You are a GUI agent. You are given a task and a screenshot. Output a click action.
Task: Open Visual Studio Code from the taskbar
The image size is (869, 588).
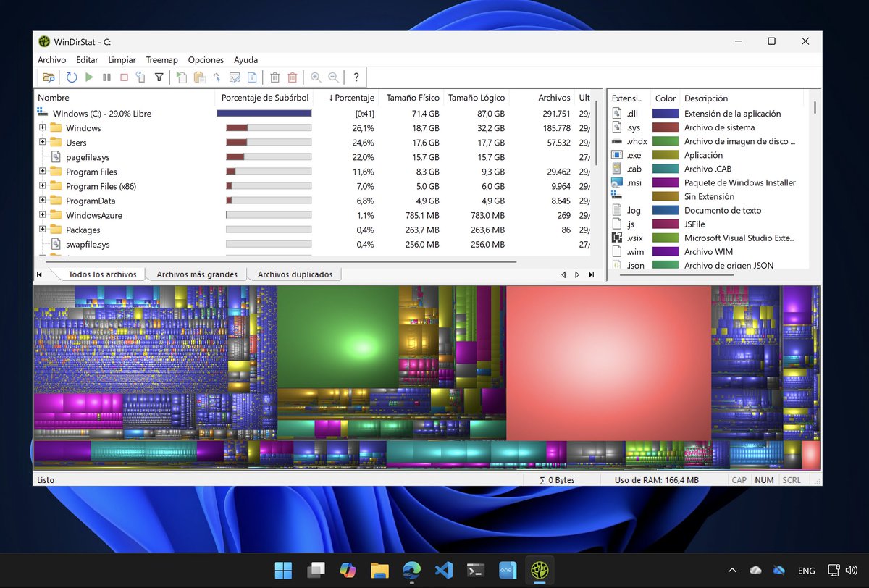[x=444, y=570]
